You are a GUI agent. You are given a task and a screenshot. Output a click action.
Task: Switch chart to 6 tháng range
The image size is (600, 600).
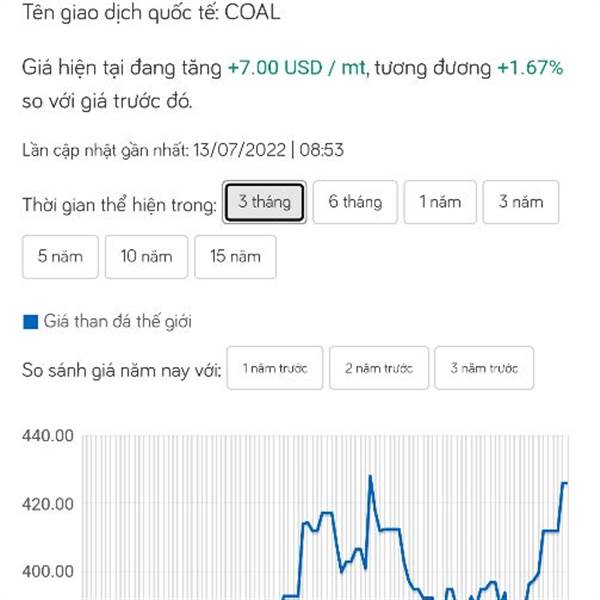tap(355, 202)
